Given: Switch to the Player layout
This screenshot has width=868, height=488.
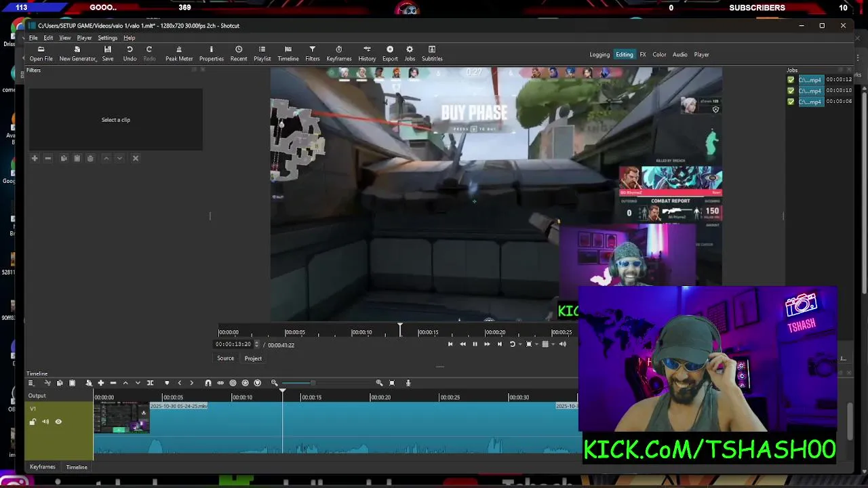Looking at the screenshot, I should 701,55.
